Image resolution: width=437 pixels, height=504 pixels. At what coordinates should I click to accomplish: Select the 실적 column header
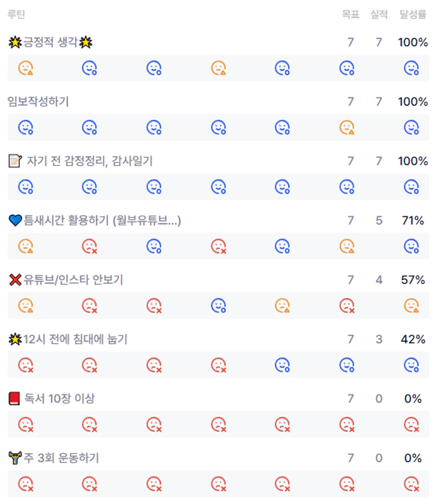378,15
